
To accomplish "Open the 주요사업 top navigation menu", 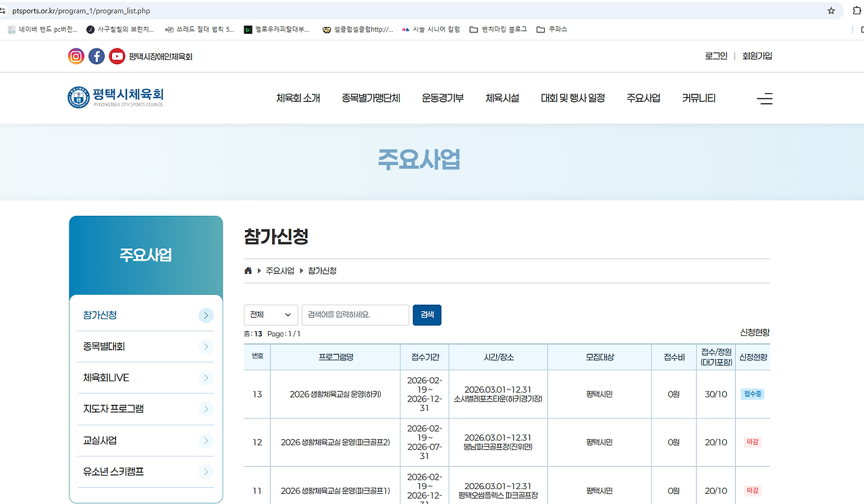I will tap(643, 99).
